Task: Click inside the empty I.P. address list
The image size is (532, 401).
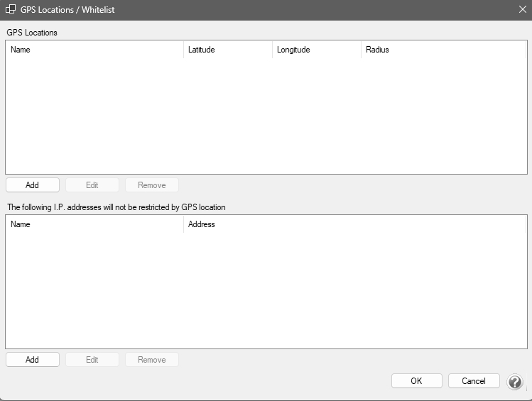Action: (266, 290)
